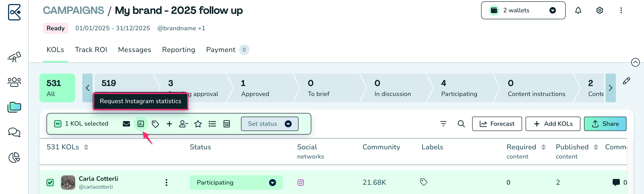Open the Reporting tab
The height and width of the screenshot is (194, 644).
(179, 50)
